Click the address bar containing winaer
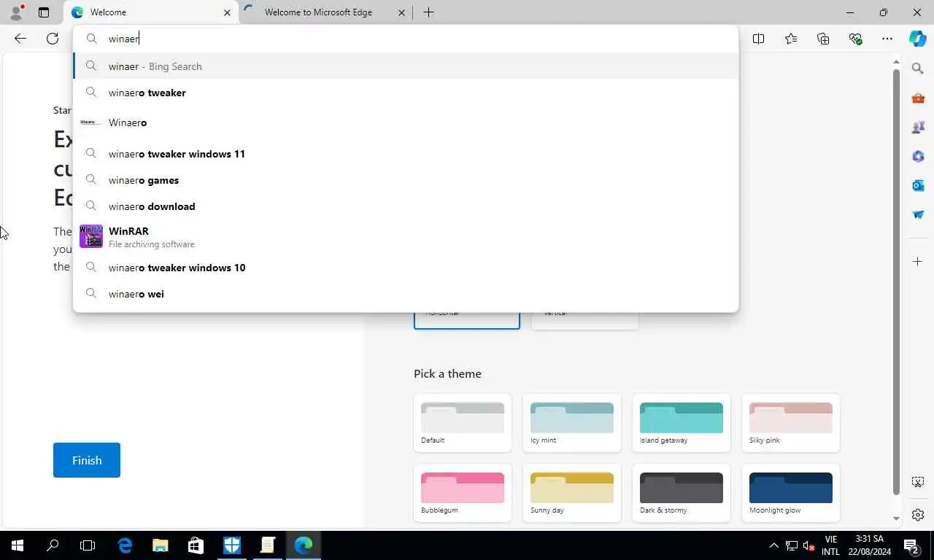 tap(406, 39)
